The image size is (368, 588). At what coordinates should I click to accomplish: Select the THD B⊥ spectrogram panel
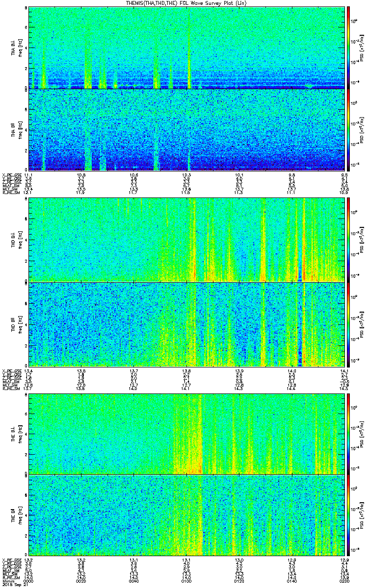pyautogui.click(x=186, y=240)
